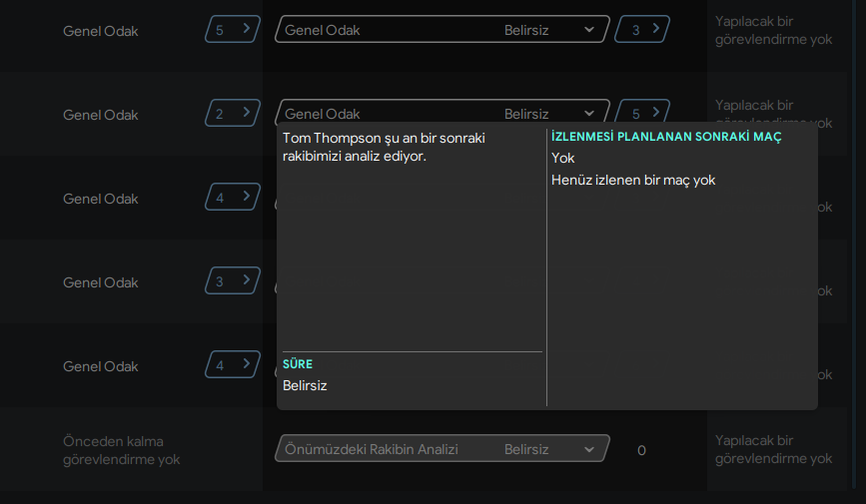The image size is (866, 504).
Task: Click the Tom Thompson analysis message text
Action: point(384,147)
